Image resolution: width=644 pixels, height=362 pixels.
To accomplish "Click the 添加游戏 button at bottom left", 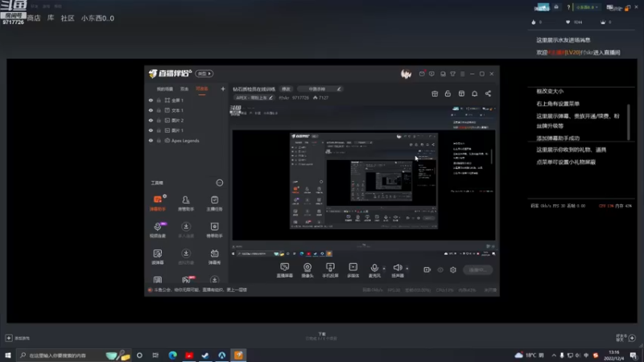I will tap(18, 338).
